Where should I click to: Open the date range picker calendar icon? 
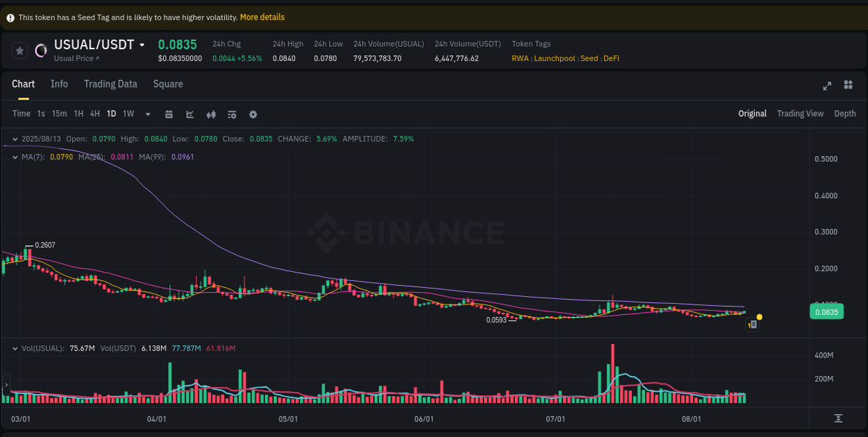169,114
